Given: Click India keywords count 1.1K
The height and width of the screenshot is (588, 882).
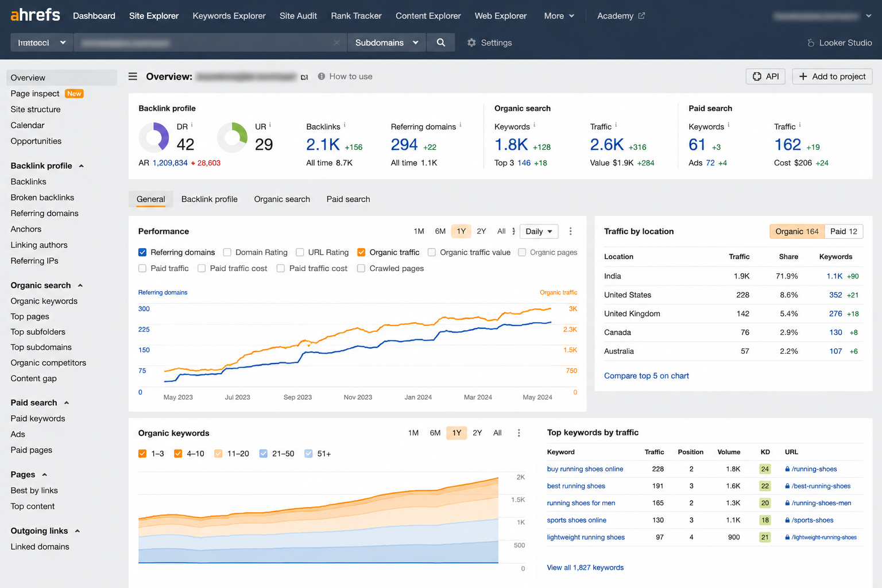Looking at the screenshot, I should [834, 276].
